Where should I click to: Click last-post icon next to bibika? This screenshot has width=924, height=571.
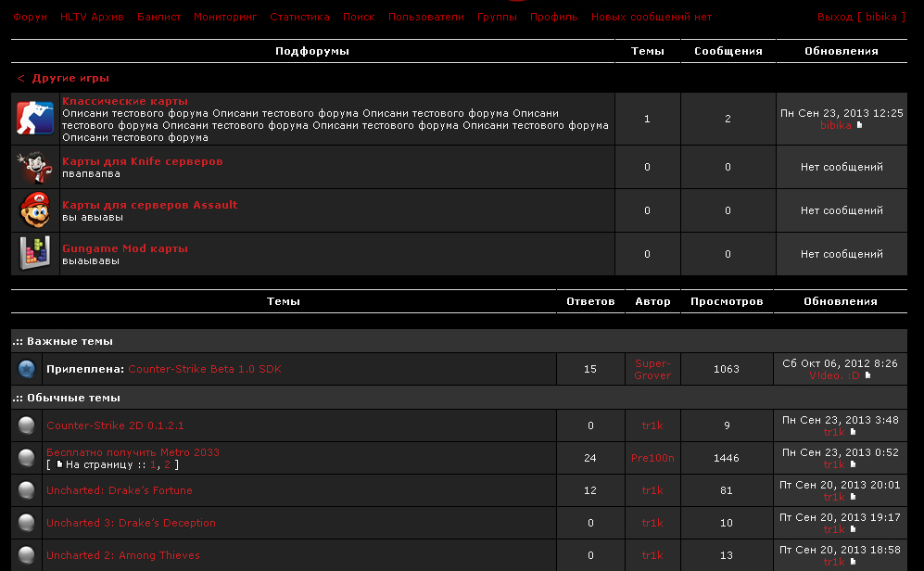point(859,125)
